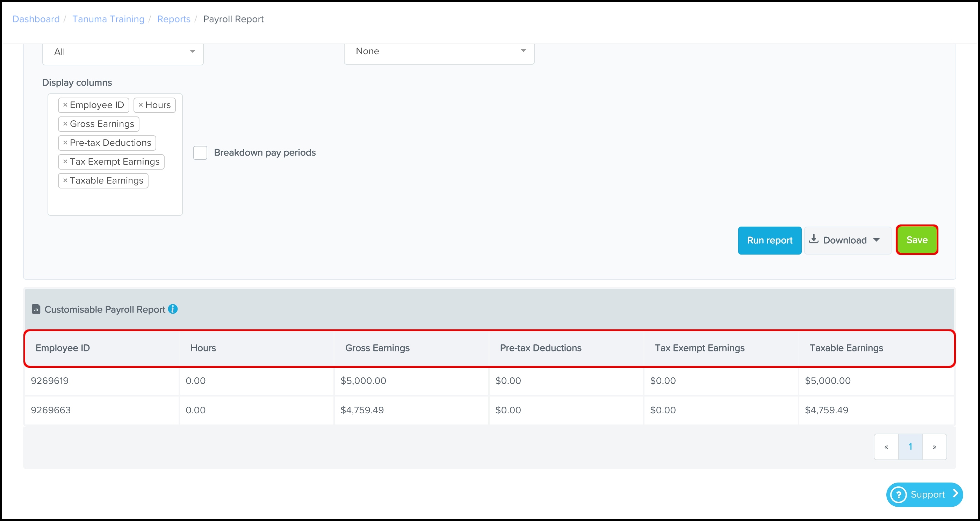Remove the Gross Earnings column tag

point(65,124)
